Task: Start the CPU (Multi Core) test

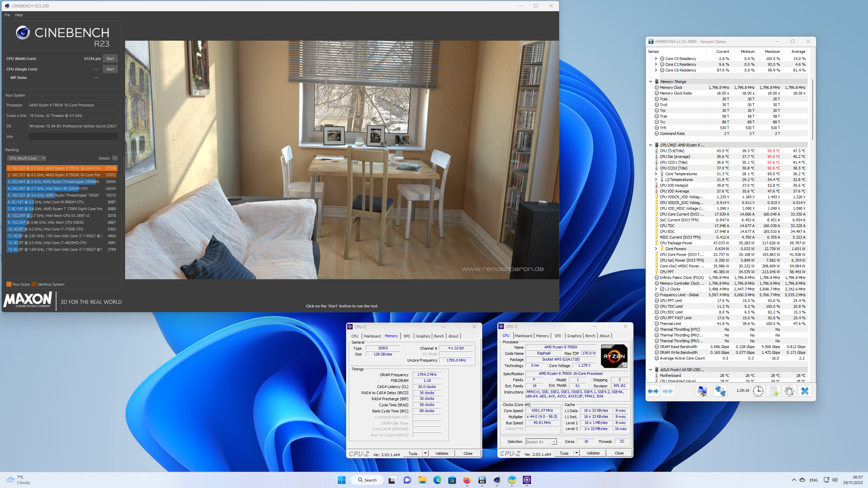Action: tap(110, 59)
